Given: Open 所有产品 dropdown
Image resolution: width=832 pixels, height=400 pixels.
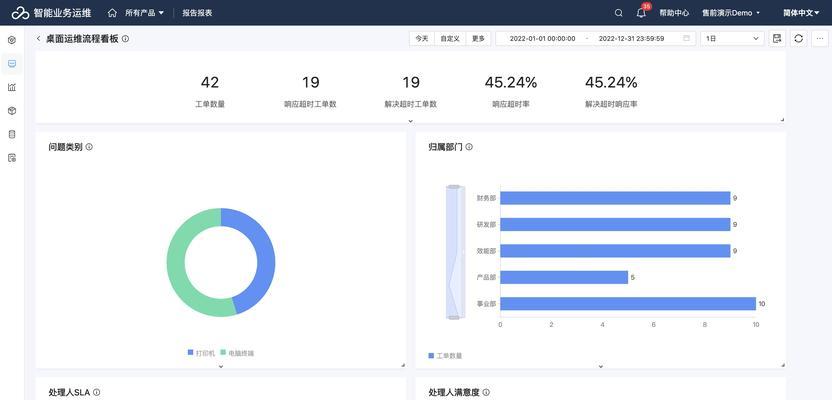Looking at the screenshot, I should [144, 13].
